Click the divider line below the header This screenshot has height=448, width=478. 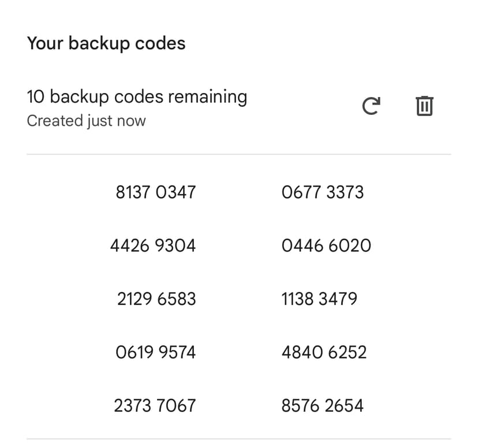[239, 154]
